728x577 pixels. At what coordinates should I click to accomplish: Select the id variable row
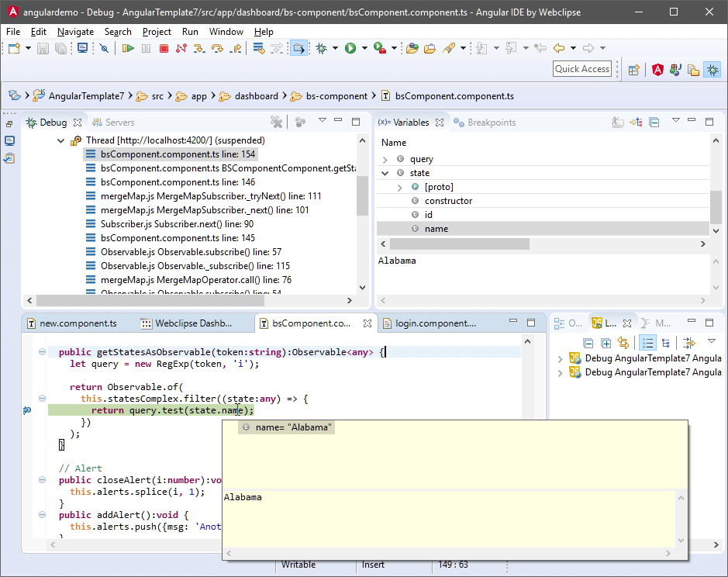coord(543,215)
